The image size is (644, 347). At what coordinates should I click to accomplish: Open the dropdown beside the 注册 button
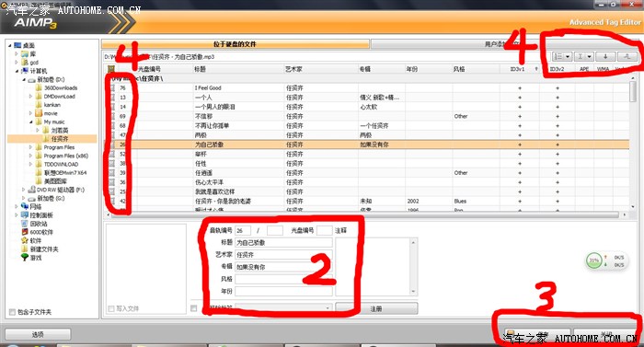328,308
